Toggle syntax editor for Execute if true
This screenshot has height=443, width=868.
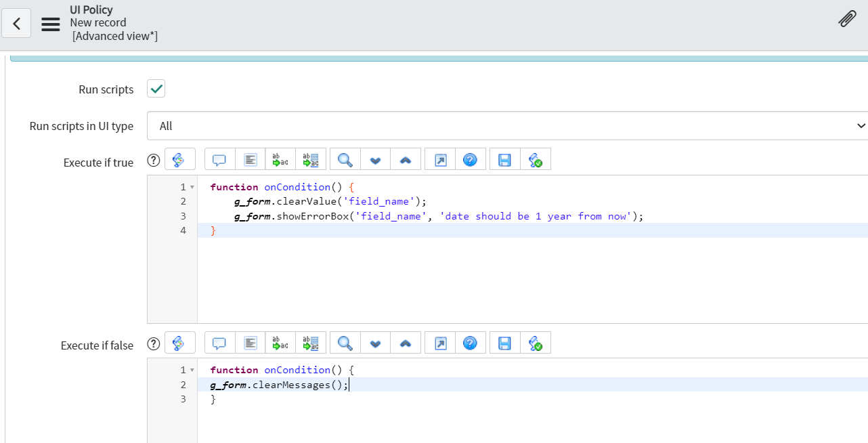point(180,160)
